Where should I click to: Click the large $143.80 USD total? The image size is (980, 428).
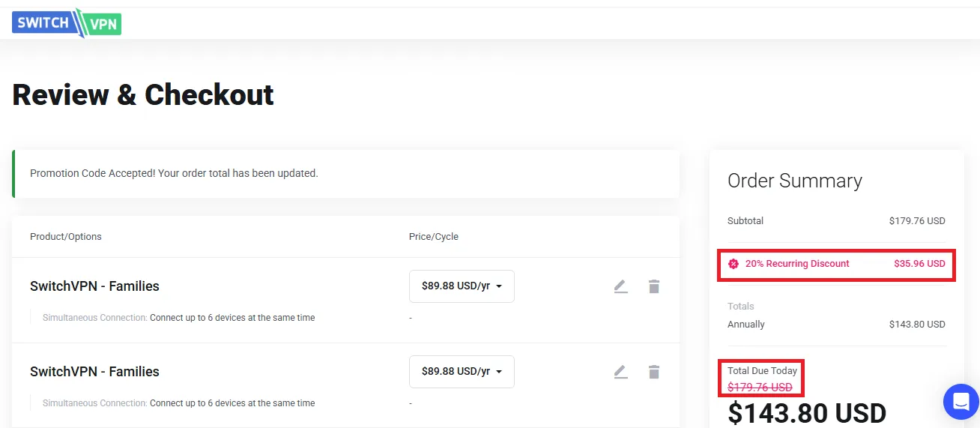pos(807,413)
